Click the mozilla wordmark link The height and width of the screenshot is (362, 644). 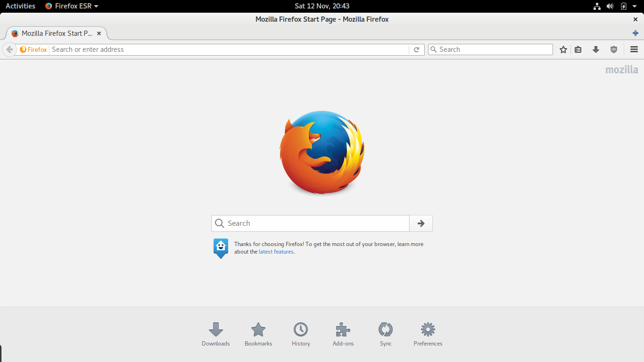622,70
